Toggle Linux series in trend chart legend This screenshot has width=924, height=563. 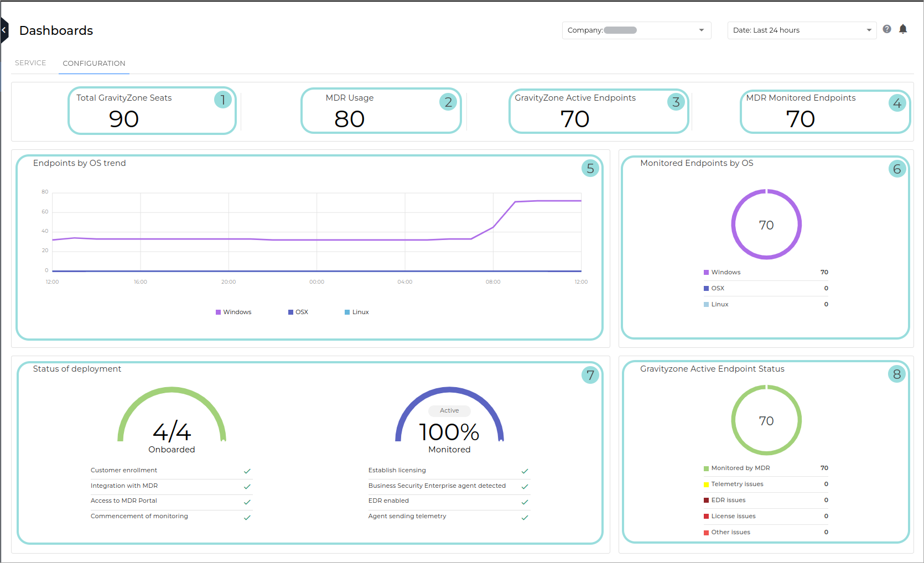coord(357,312)
